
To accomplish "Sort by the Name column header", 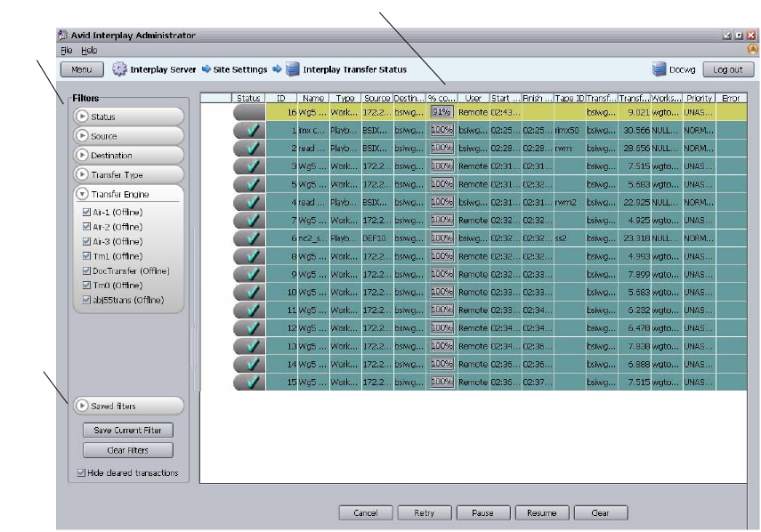I will click(x=313, y=98).
